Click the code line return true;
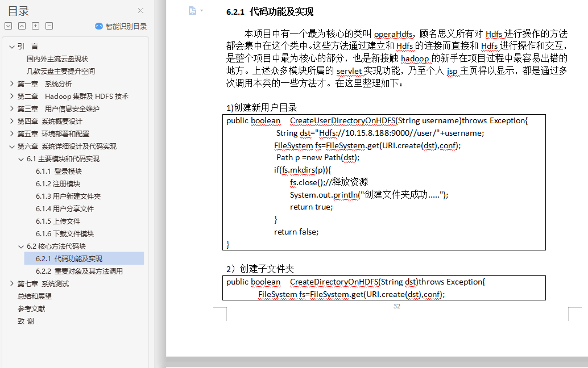 (x=311, y=207)
